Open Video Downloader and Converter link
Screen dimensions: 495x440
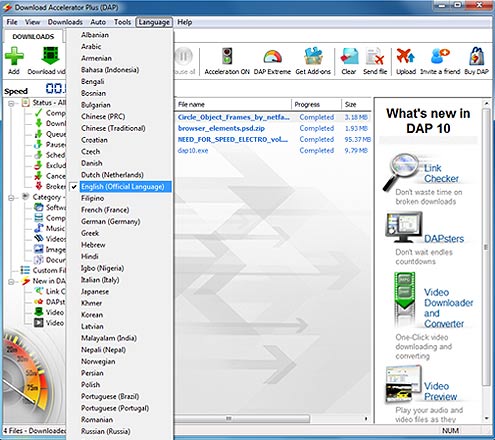[448, 308]
